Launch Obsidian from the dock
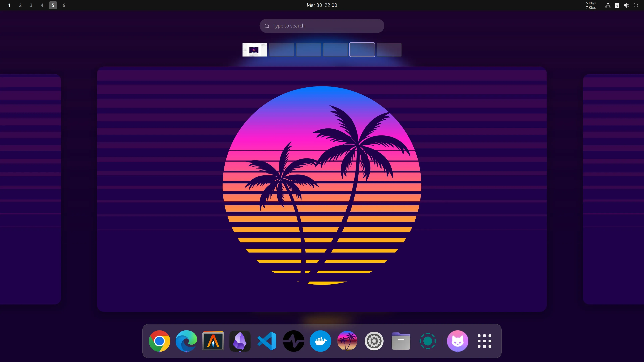644x362 pixels. [x=239, y=341]
